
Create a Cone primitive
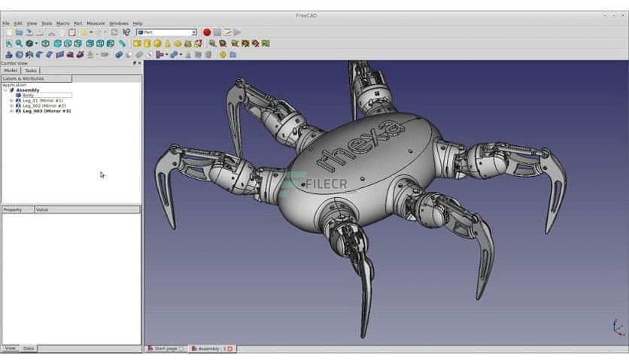point(168,44)
